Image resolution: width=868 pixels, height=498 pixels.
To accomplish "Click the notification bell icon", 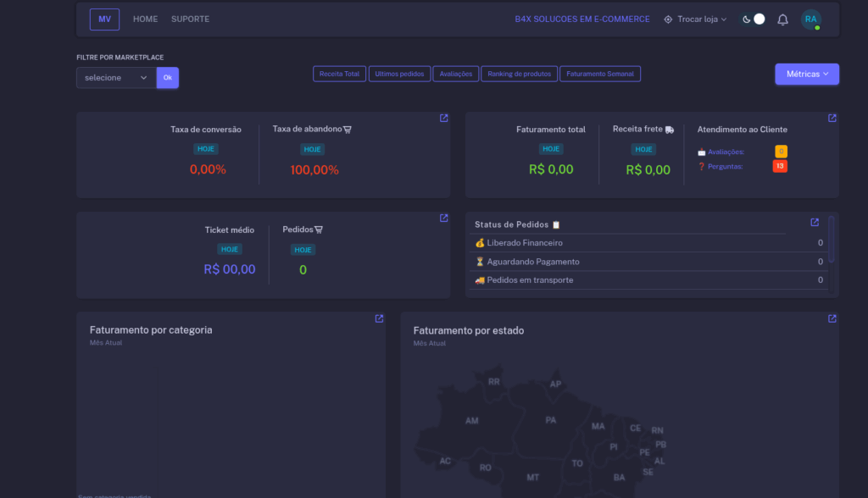I will (782, 19).
